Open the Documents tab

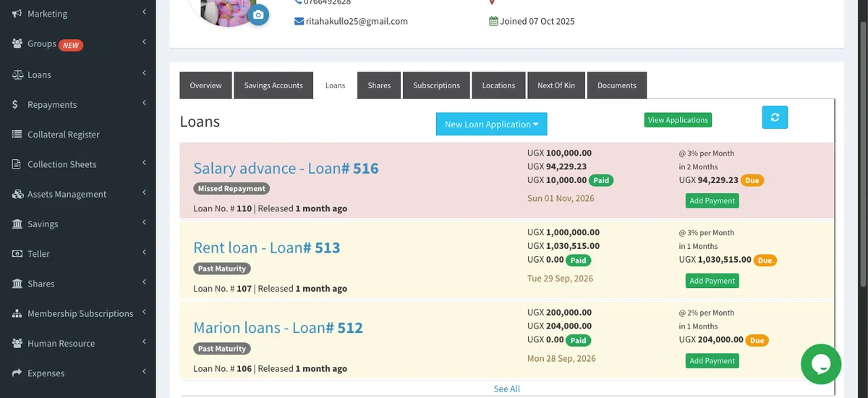[617, 85]
